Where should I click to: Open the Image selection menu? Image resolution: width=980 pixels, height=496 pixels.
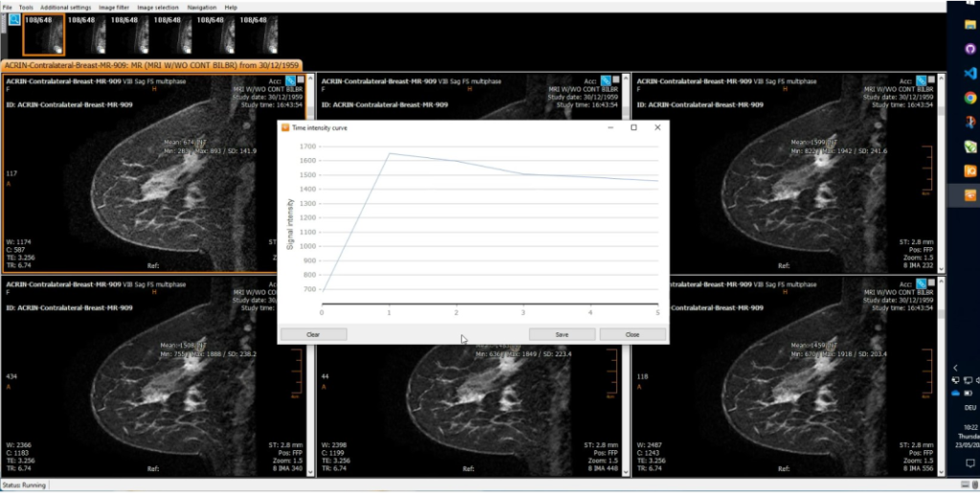click(x=158, y=8)
